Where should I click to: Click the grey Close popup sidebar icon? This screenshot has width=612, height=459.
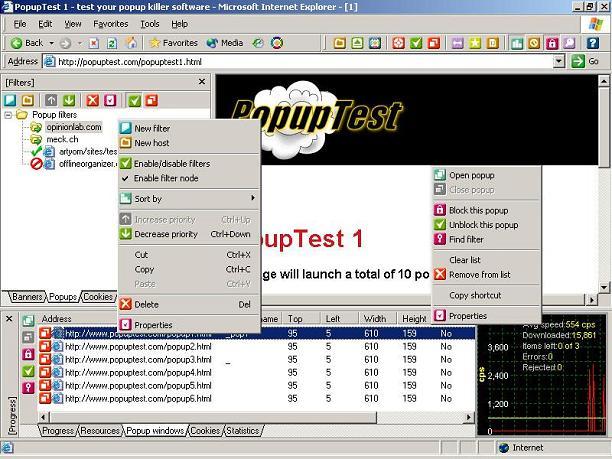pyautogui.click(x=28, y=337)
